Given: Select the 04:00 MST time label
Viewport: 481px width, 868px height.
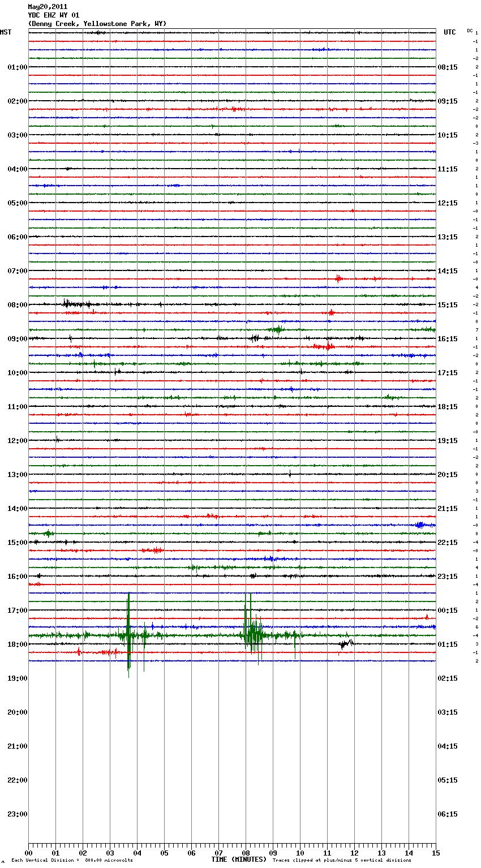Looking at the screenshot, I should [17, 169].
